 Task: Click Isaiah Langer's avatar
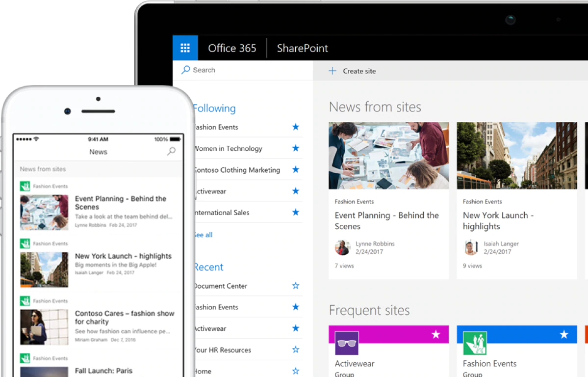(471, 247)
